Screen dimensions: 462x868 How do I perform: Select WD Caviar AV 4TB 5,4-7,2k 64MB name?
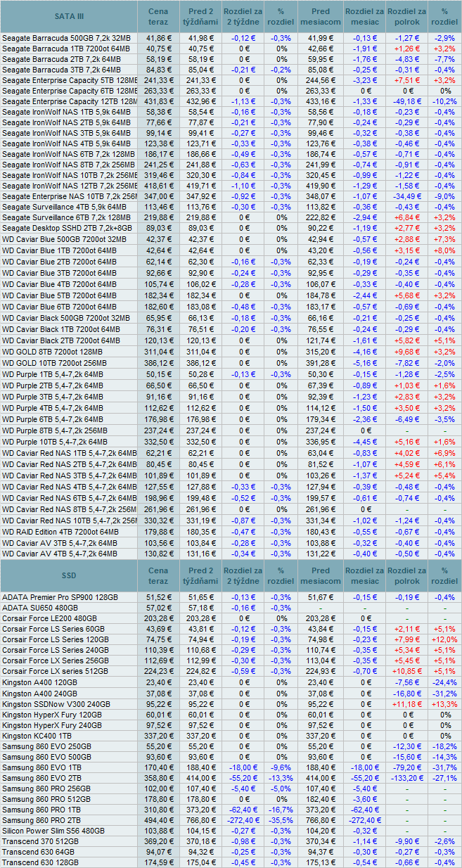pos(59,554)
